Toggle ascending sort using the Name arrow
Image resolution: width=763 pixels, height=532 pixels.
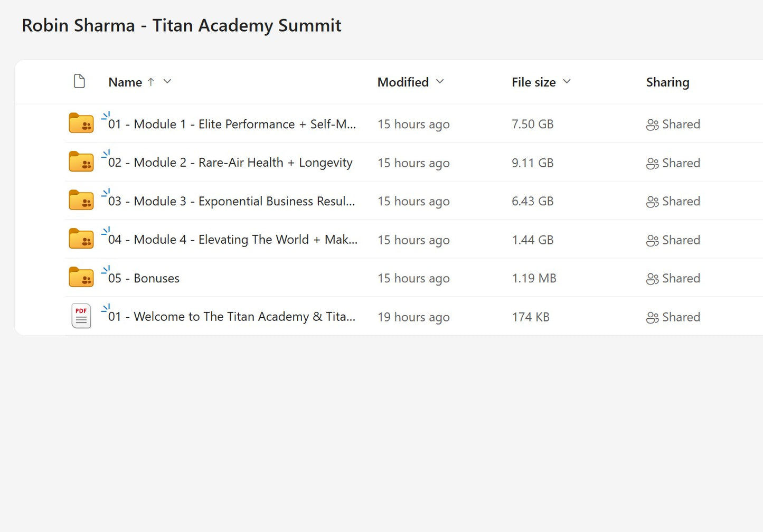click(151, 82)
